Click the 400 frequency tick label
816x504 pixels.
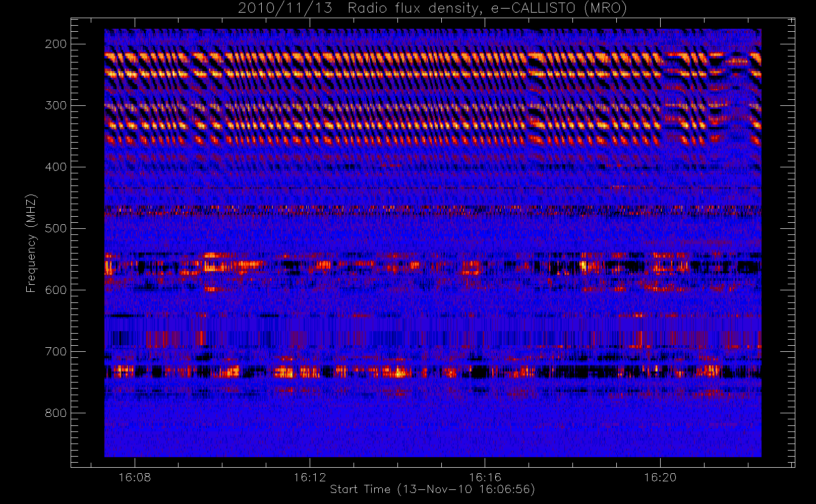point(56,167)
